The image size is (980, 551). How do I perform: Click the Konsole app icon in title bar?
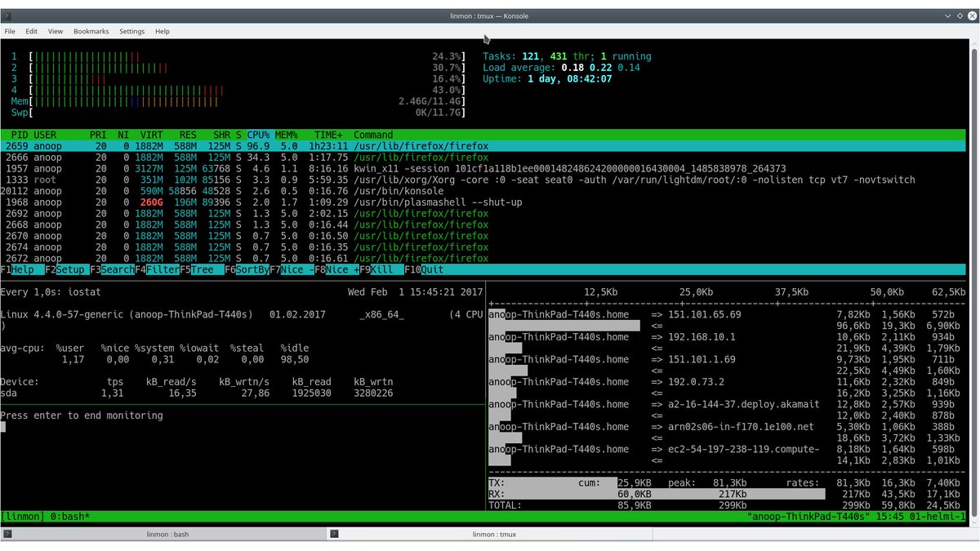point(7,16)
